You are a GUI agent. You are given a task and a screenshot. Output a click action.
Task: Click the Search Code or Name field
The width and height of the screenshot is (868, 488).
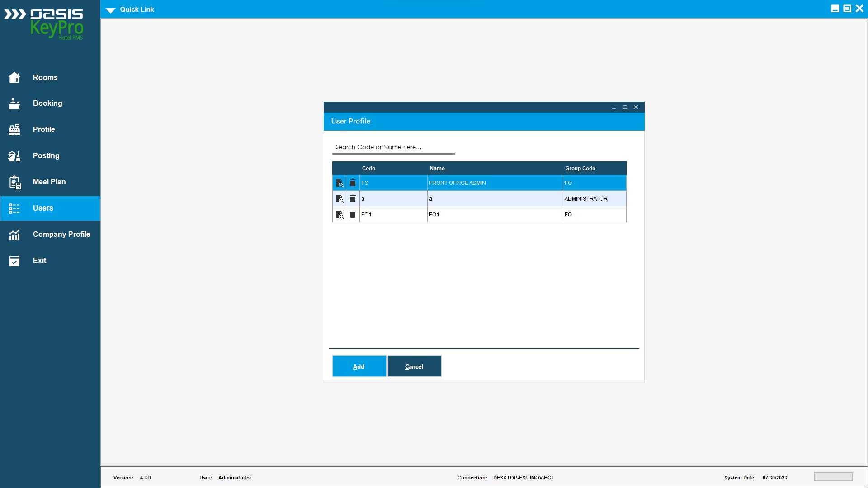393,147
